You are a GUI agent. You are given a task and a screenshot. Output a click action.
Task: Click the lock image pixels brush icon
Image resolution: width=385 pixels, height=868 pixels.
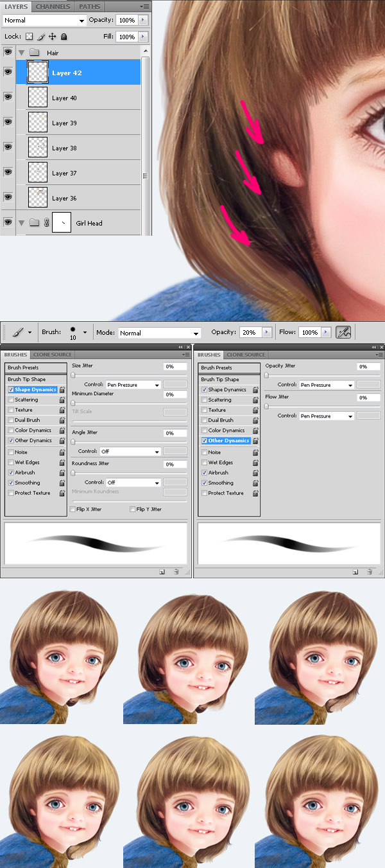tap(40, 37)
